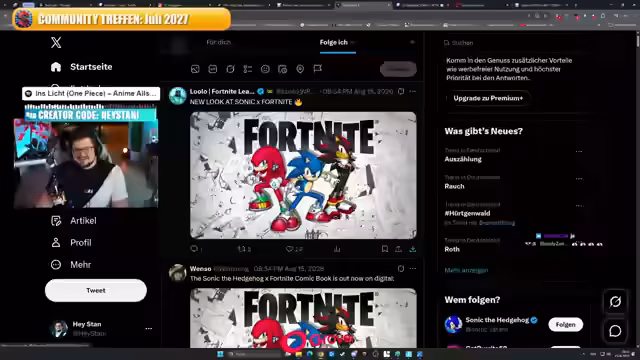Image resolution: width=640 pixels, height=360 pixels.
Task: Click the greyed post submit button
Action: 398,69
